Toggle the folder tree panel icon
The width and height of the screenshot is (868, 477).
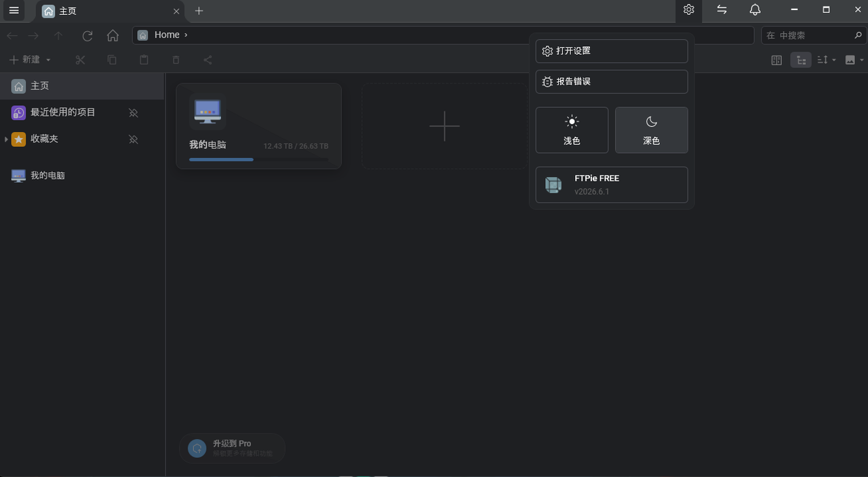point(801,60)
